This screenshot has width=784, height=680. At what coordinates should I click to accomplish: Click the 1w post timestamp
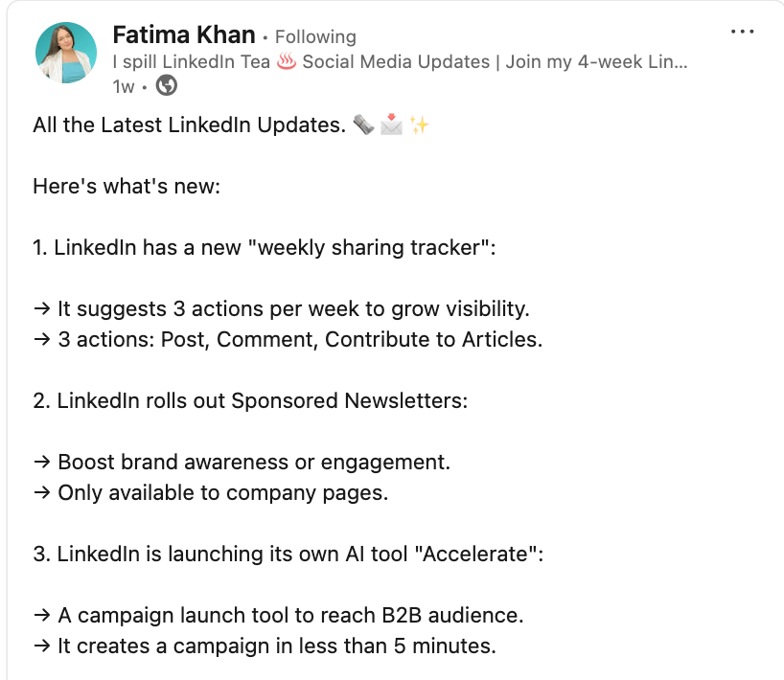[124, 87]
